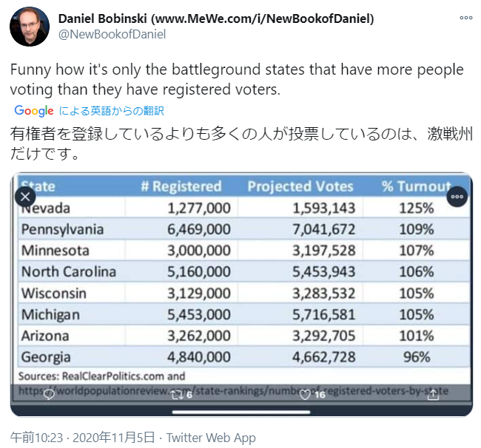Screen dimensions: 481x448
Task: Open Daniel Bobinski's profile avatar
Action: click(x=30, y=27)
